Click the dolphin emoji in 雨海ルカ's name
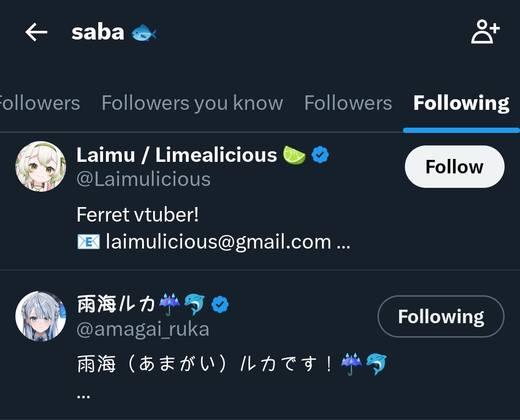The height and width of the screenshot is (420, 520). (x=195, y=304)
